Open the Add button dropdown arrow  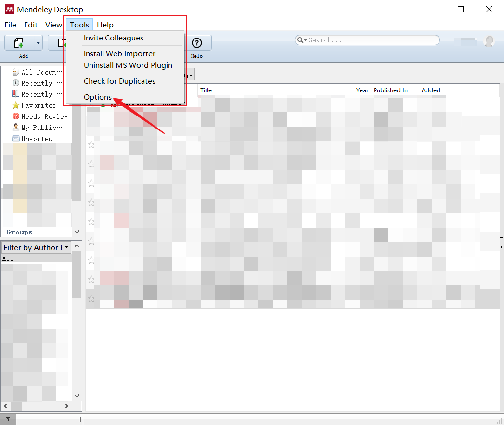pos(38,42)
